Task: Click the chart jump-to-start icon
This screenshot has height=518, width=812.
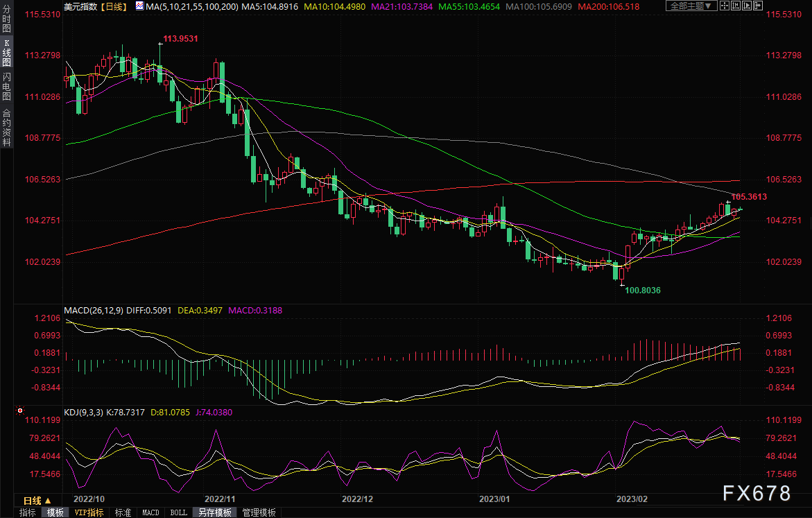Action: click(735, 6)
